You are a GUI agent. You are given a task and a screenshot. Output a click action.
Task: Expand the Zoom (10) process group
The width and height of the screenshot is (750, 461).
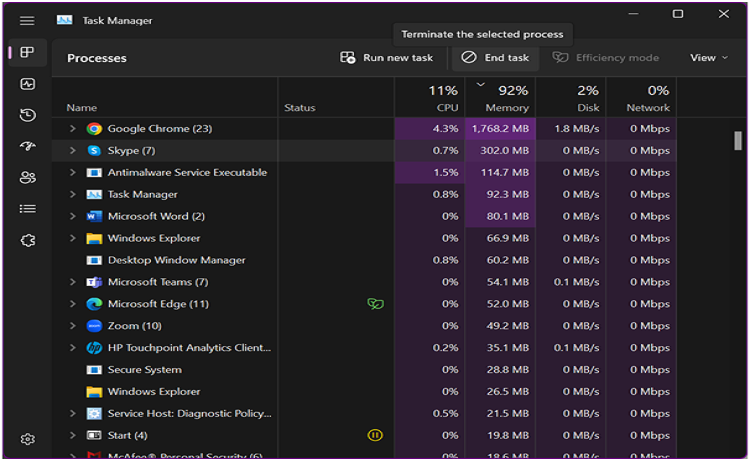[72, 326]
